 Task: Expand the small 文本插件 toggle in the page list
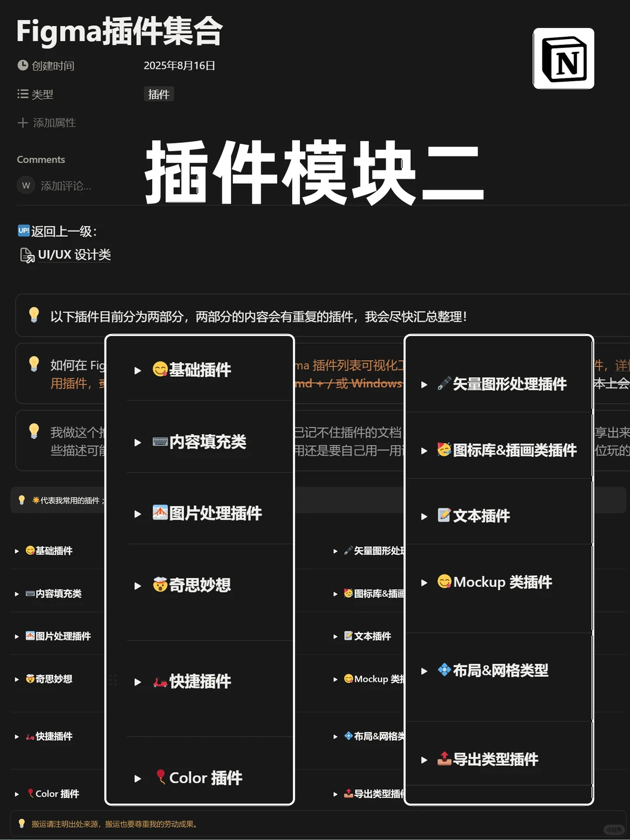coord(335,636)
